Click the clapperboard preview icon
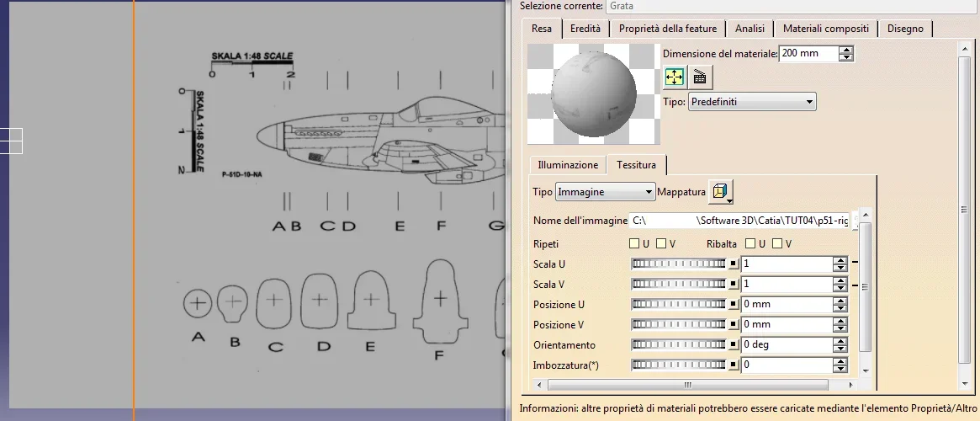 coord(699,77)
